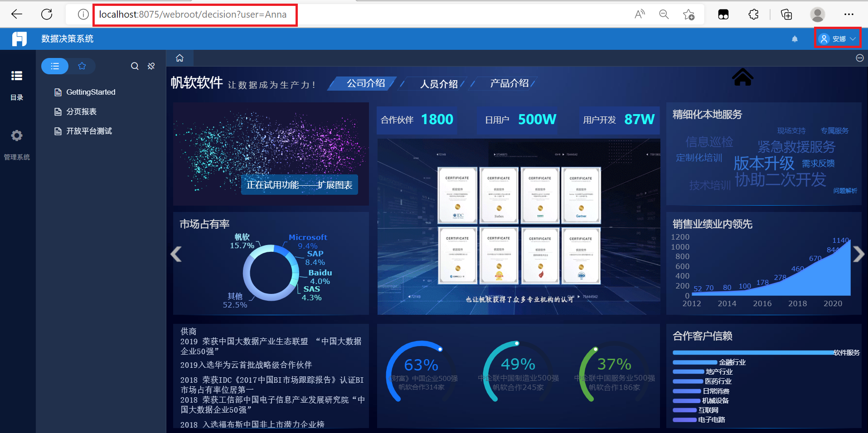Click 版本升级 in the word cloud
Image resolution: width=868 pixels, height=433 pixels.
click(x=764, y=163)
